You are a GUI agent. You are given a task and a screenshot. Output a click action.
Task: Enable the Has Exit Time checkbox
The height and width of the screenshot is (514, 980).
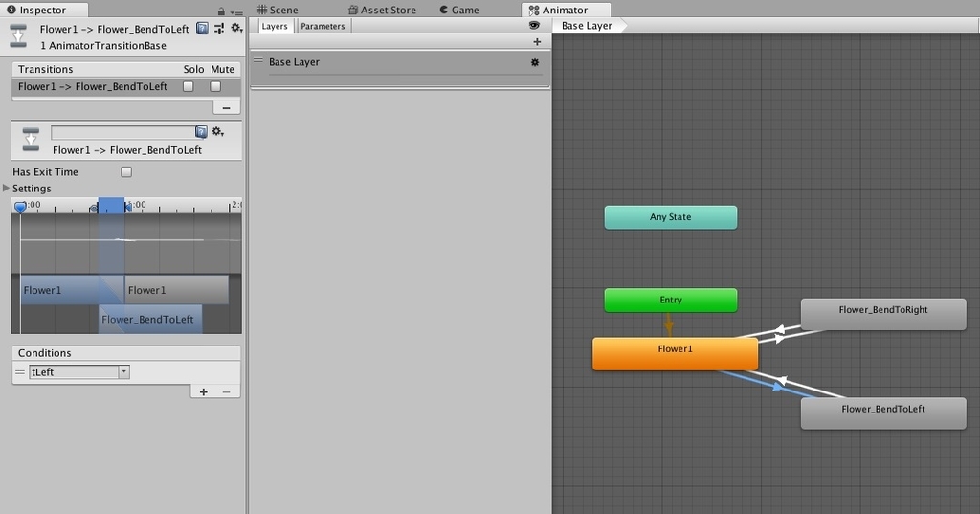[126, 172]
